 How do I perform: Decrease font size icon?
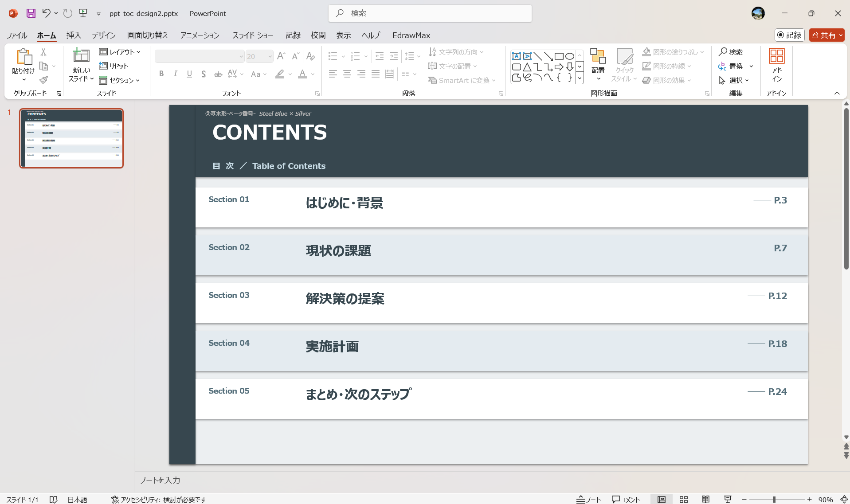295,56
